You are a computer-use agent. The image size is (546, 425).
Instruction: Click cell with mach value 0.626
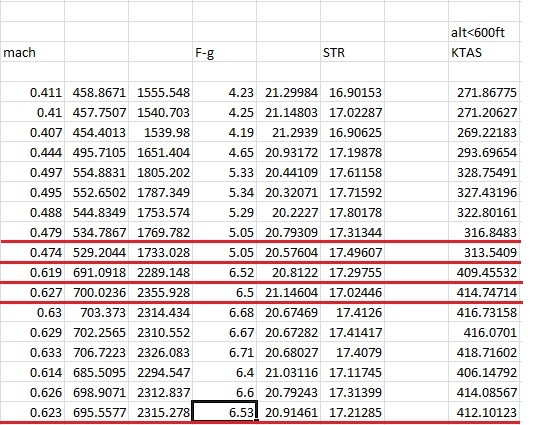32,392
